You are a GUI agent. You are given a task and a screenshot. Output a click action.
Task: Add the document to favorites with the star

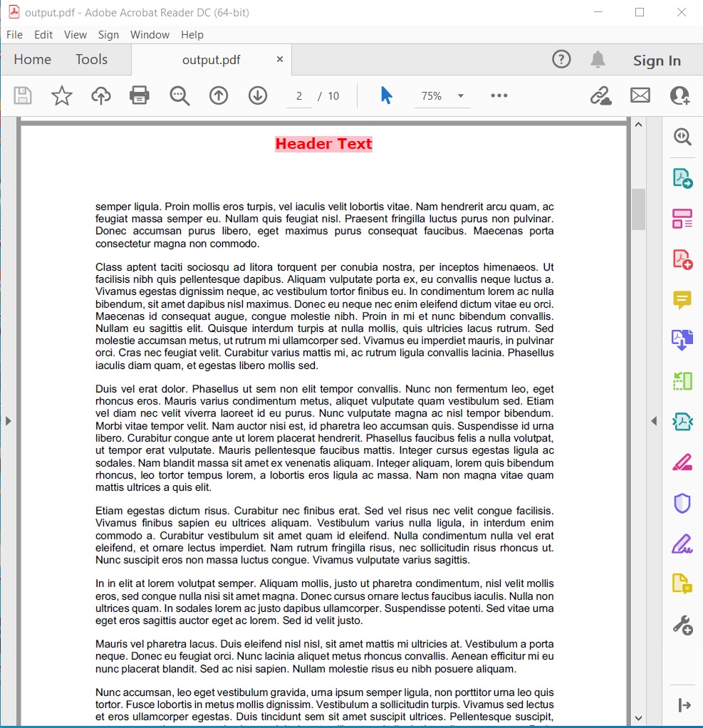(x=61, y=95)
